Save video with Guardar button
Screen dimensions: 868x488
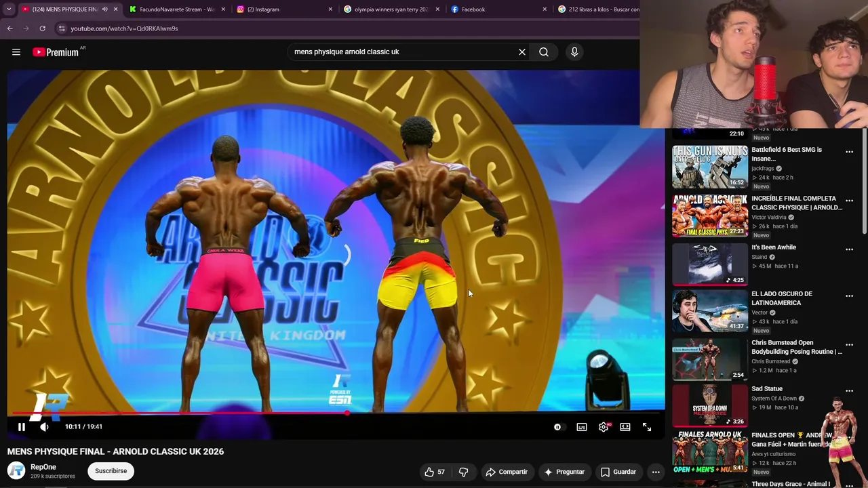tap(618, 472)
